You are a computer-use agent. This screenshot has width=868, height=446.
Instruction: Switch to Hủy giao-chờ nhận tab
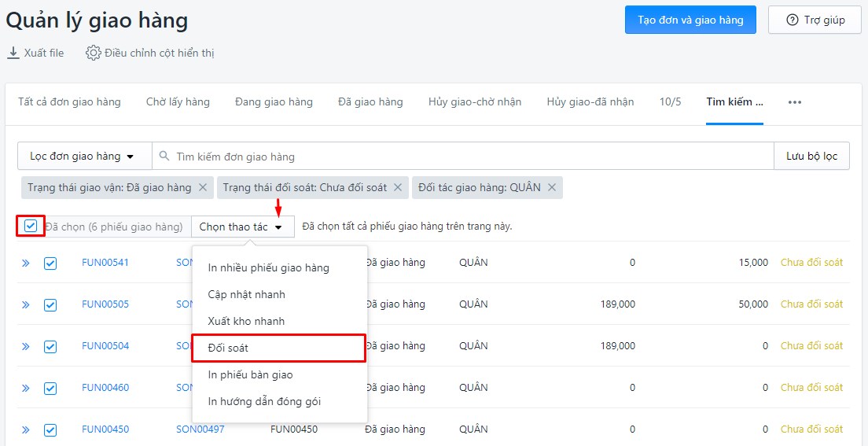pyautogui.click(x=475, y=102)
